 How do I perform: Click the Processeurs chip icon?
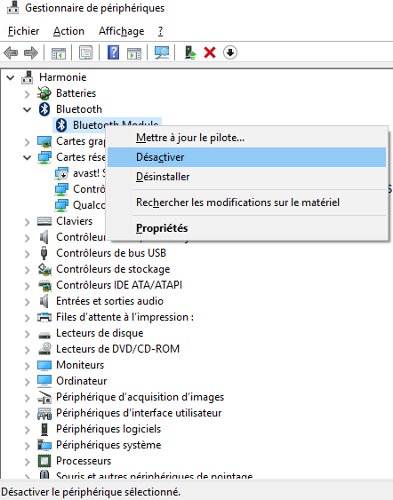pos(44,461)
